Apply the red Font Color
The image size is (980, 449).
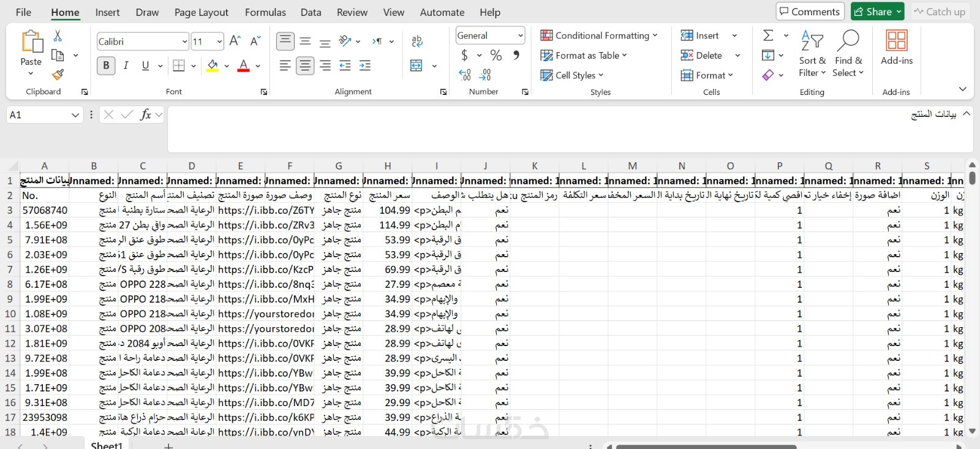(x=243, y=66)
